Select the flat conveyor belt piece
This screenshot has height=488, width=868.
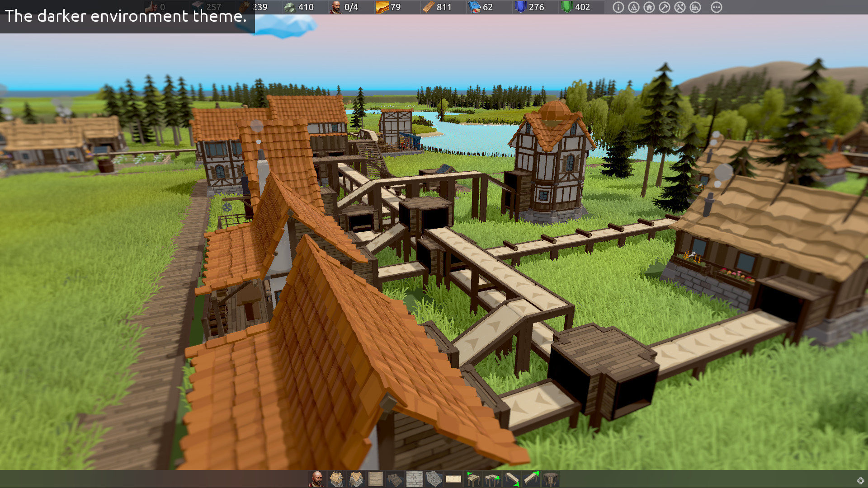(x=453, y=479)
